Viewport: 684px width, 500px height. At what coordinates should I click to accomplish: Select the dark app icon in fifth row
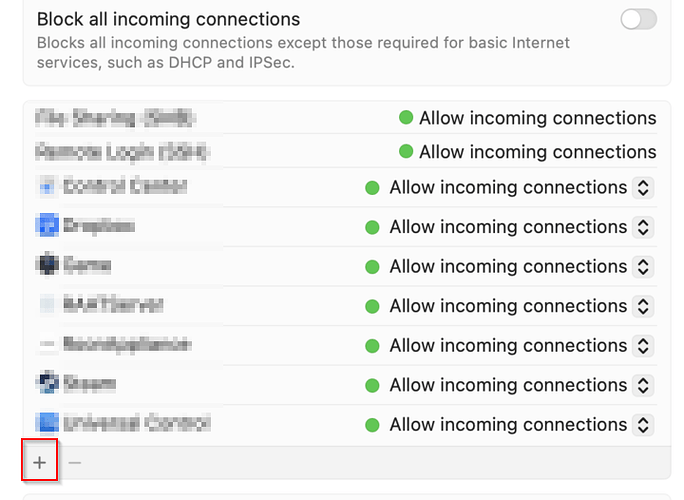click(x=47, y=264)
